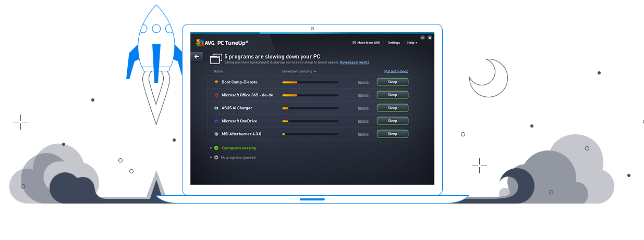This screenshot has width=644, height=240.
Task: Click Boot Camp-Dienste severity bar
Action: pyautogui.click(x=310, y=82)
